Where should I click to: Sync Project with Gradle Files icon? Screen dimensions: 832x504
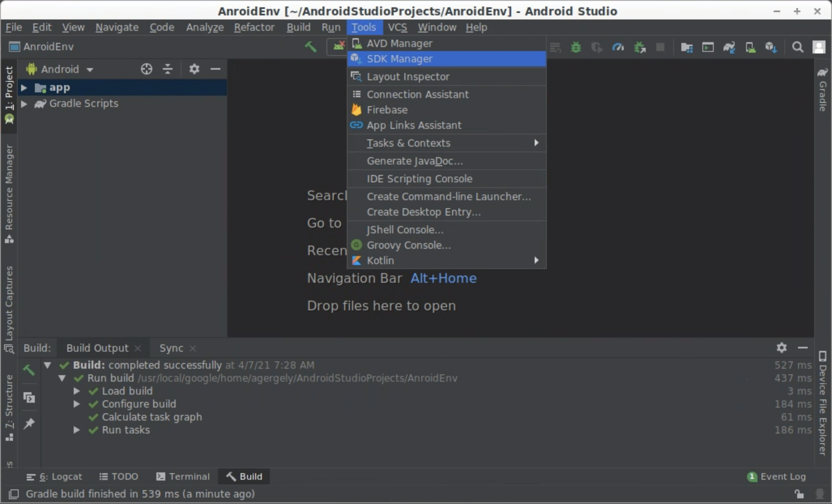(x=729, y=47)
